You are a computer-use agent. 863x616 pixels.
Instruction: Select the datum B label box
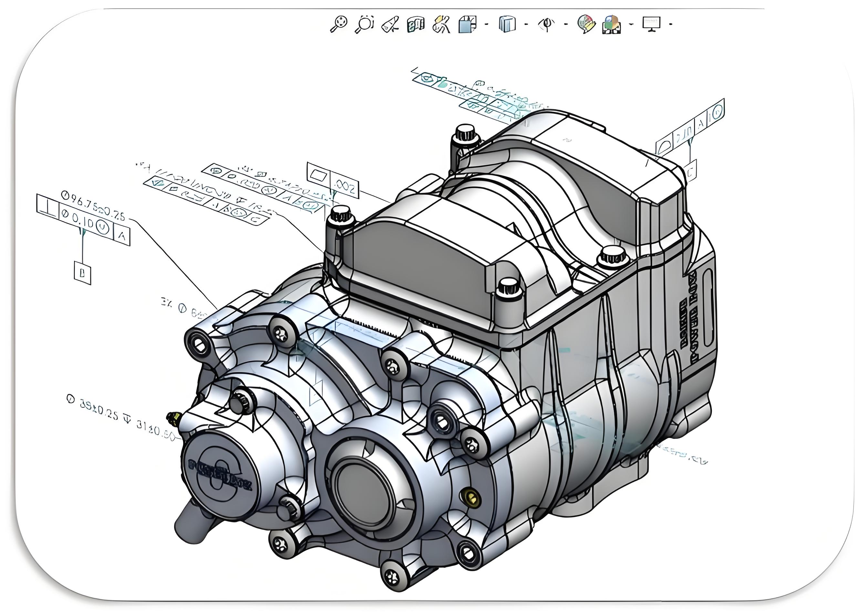click(82, 272)
